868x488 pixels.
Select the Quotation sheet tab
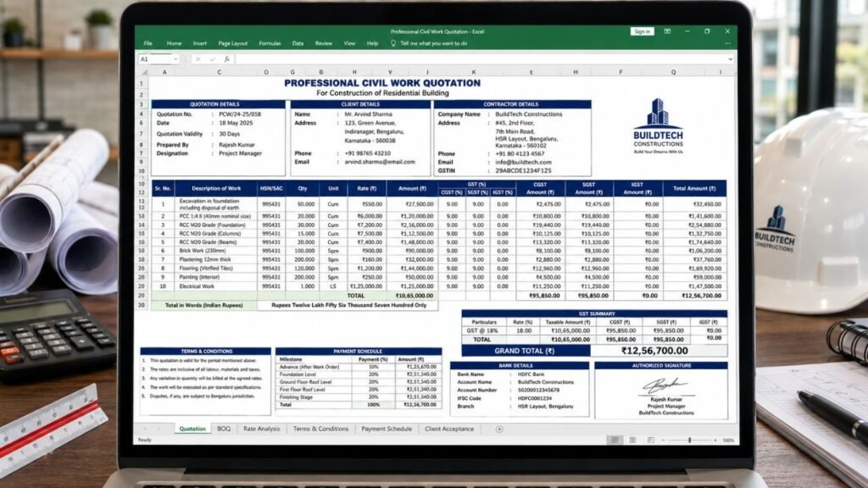point(192,429)
